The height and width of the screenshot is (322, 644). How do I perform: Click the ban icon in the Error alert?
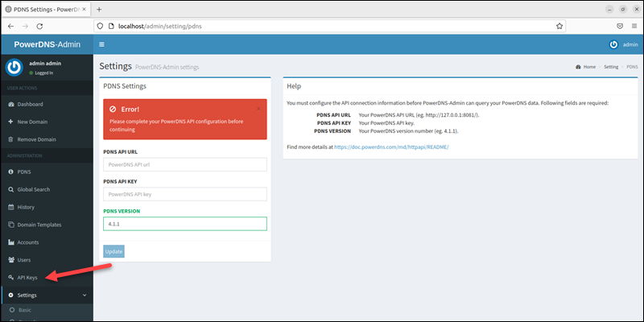click(113, 109)
